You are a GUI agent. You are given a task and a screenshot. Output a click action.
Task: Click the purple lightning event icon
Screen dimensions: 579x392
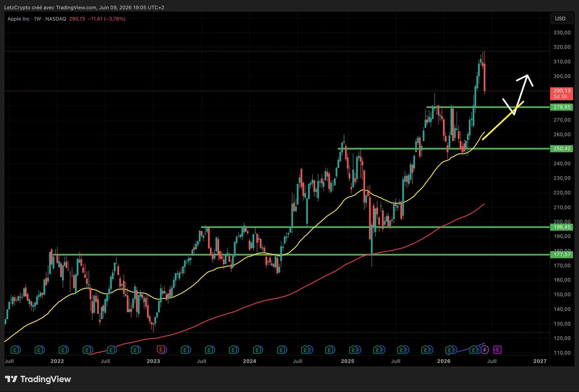tap(485, 349)
